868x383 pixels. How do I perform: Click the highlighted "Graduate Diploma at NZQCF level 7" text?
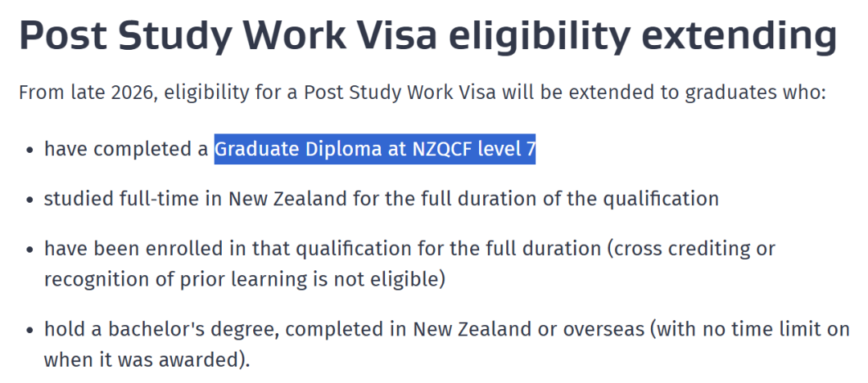point(375,150)
